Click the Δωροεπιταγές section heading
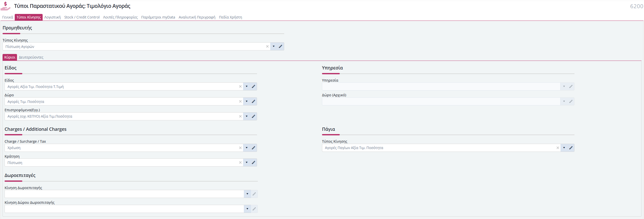This screenshot has width=644, height=219. (20, 175)
